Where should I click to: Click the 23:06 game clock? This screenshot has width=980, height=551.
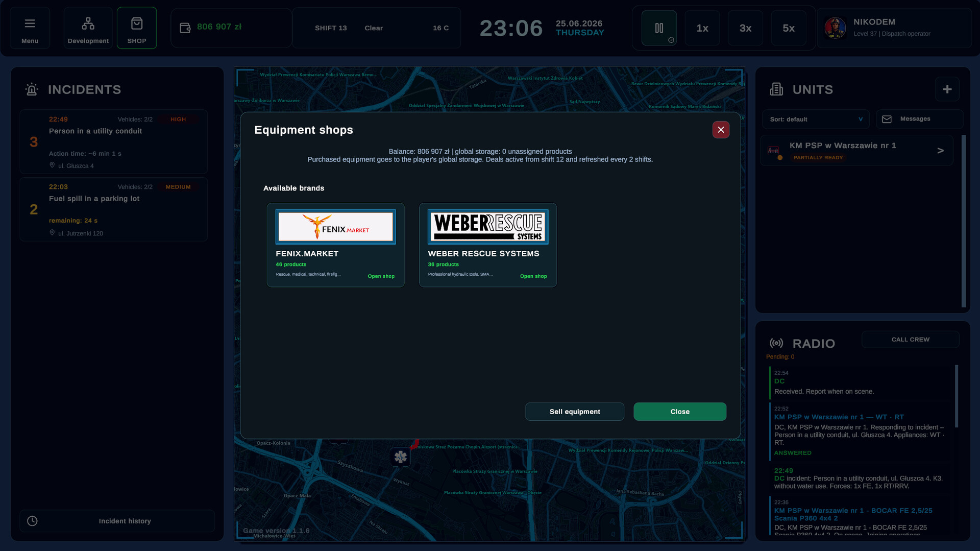pyautogui.click(x=511, y=28)
